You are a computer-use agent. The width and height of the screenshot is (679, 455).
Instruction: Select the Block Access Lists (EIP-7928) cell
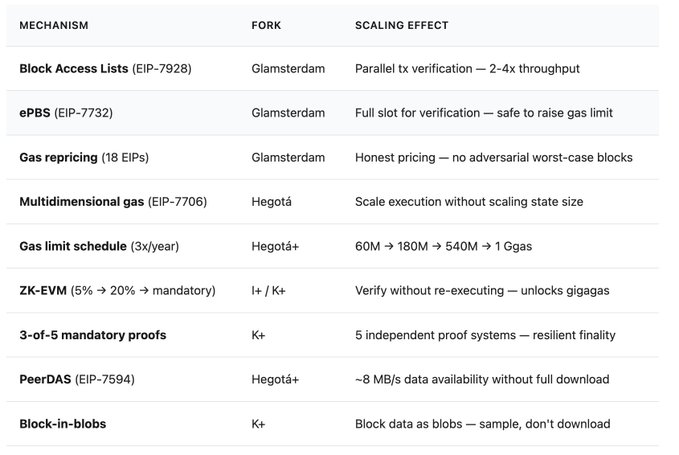(105, 69)
